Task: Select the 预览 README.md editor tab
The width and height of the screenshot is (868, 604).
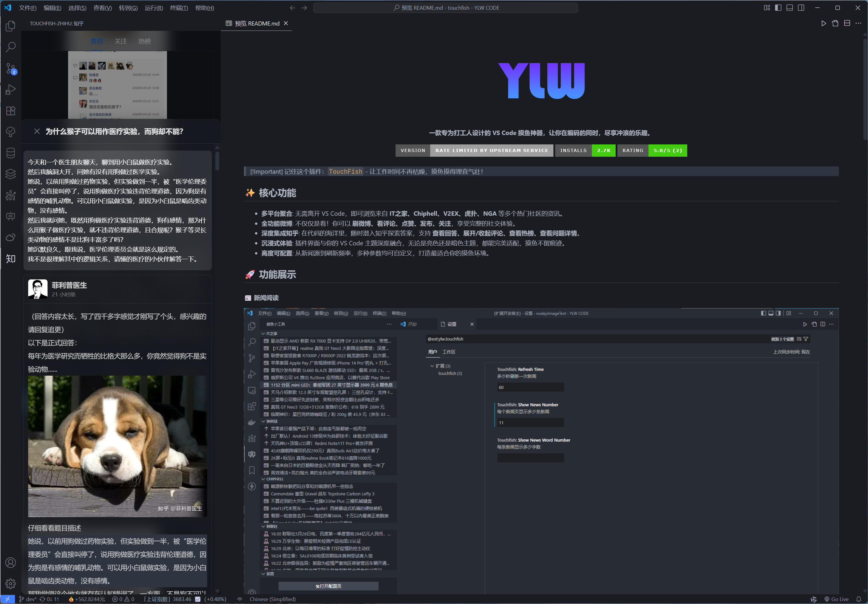Action: 256,23
